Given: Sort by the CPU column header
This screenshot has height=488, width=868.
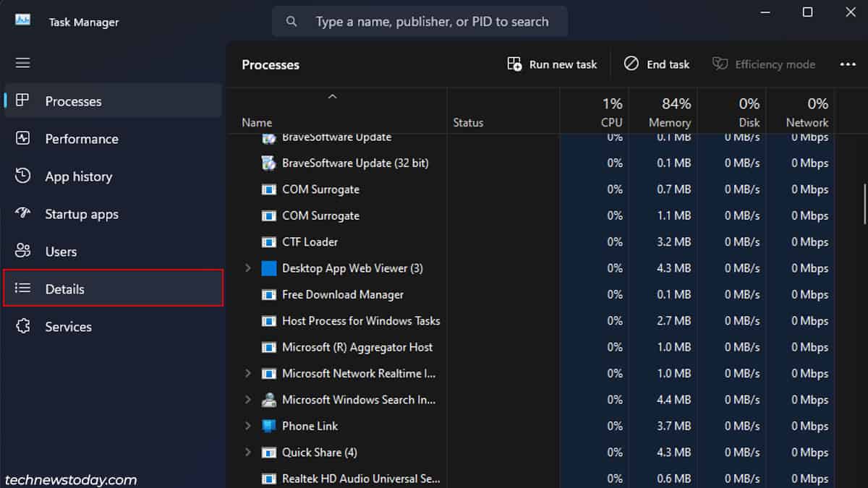Looking at the screenshot, I should point(594,111).
